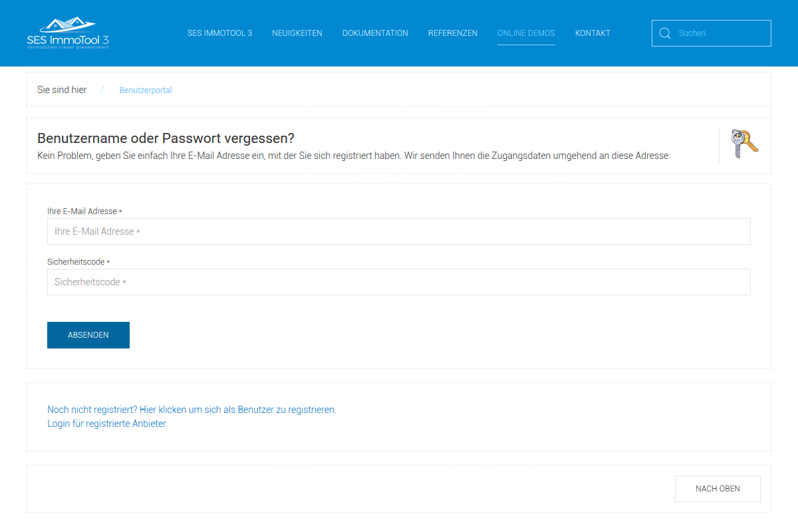Click the register as Benutzer link

238,410
